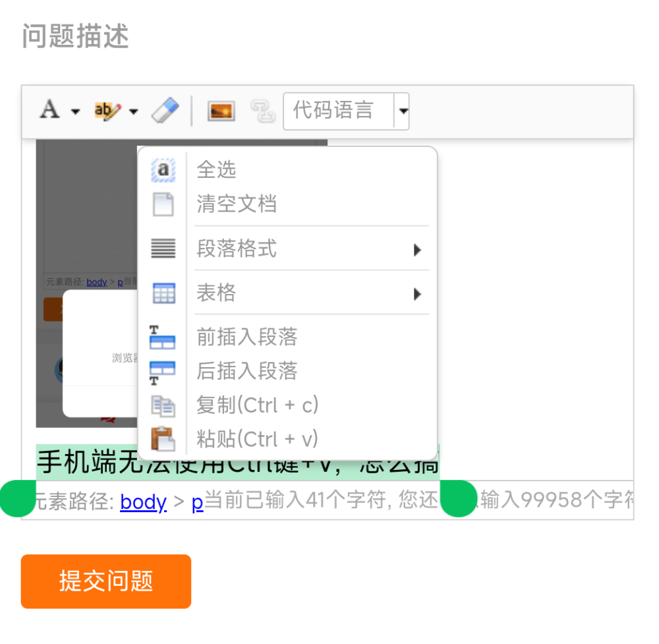The width and height of the screenshot is (659, 644).
Task: Click the 问题描述 heading text
Action: click(76, 36)
